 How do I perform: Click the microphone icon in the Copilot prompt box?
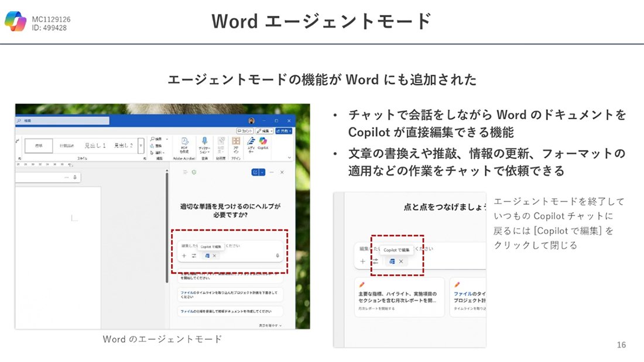[278, 256]
